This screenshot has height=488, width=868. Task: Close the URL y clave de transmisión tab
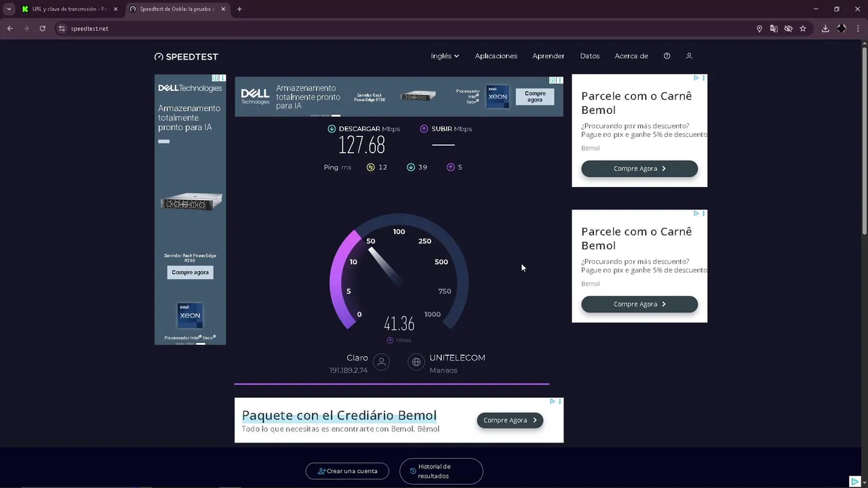[x=116, y=9]
